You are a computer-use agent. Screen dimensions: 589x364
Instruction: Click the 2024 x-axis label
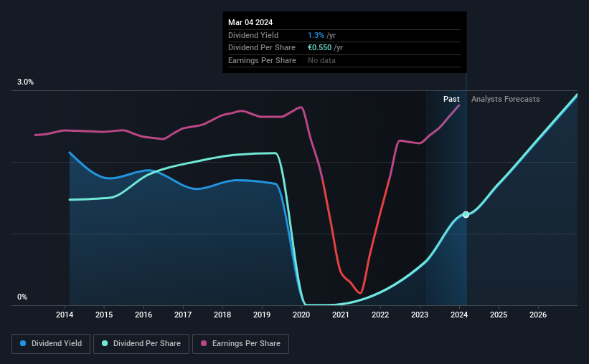459,315
